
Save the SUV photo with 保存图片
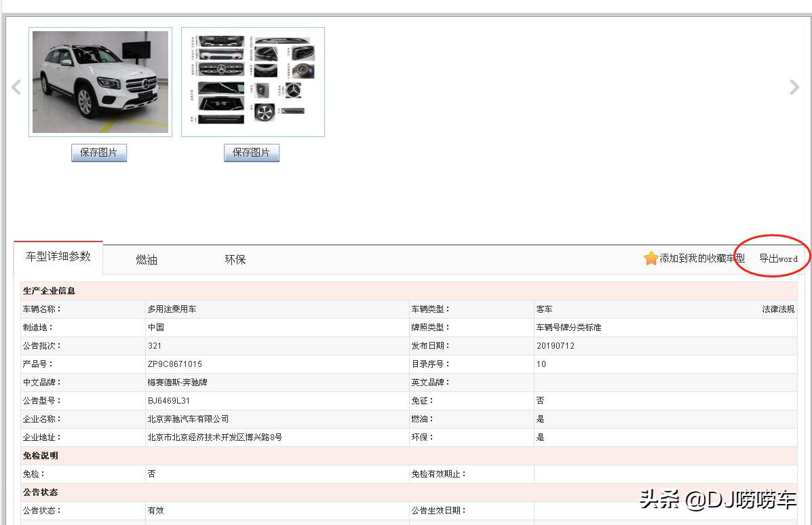tap(99, 153)
